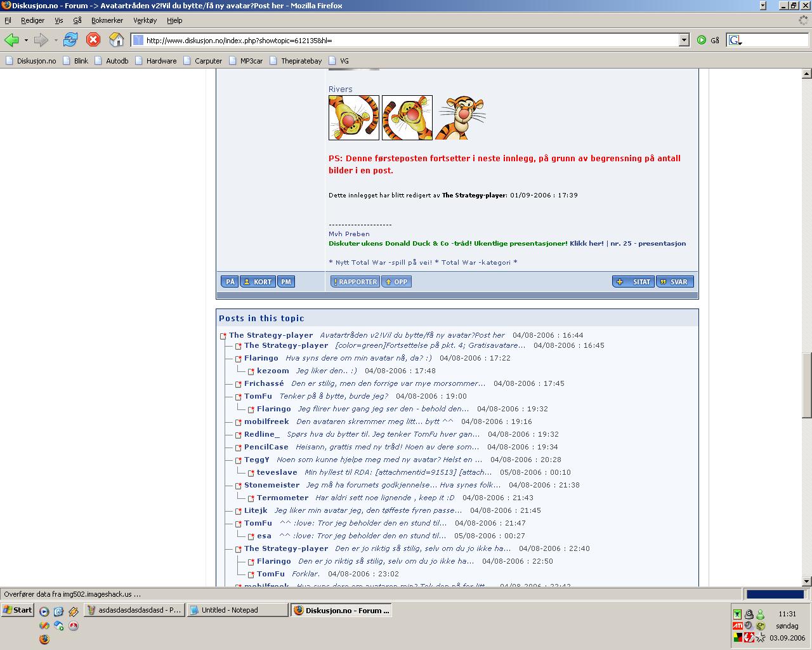Screen dimensions: 812x650
Task: Click the post icon beside Termometer
Action: [251, 498]
